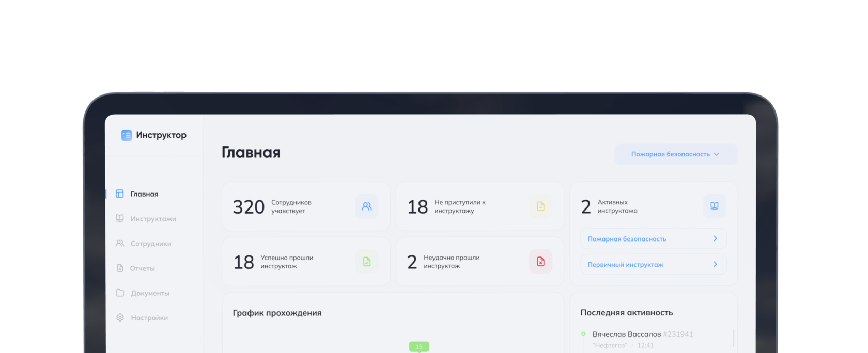The width and height of the screenshot is (868, 353).
Task: Click the Сотрудники people icon in sidebar
Action: click(120, 243)
